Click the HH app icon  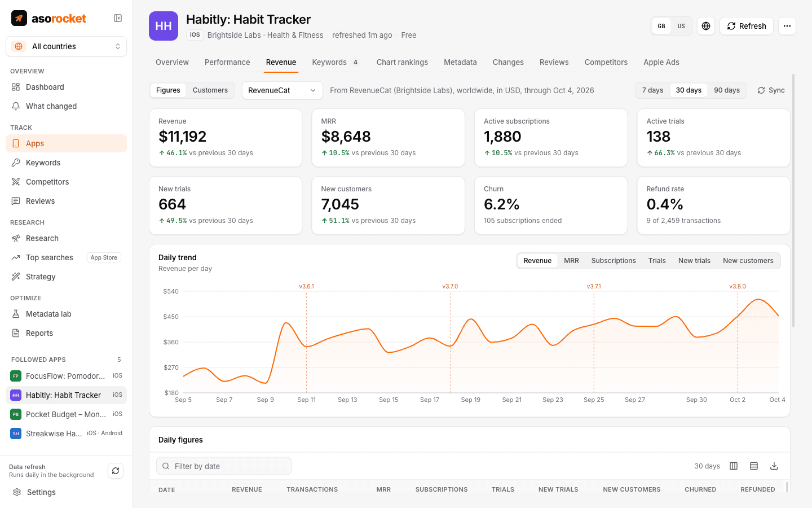click(164, 26)
